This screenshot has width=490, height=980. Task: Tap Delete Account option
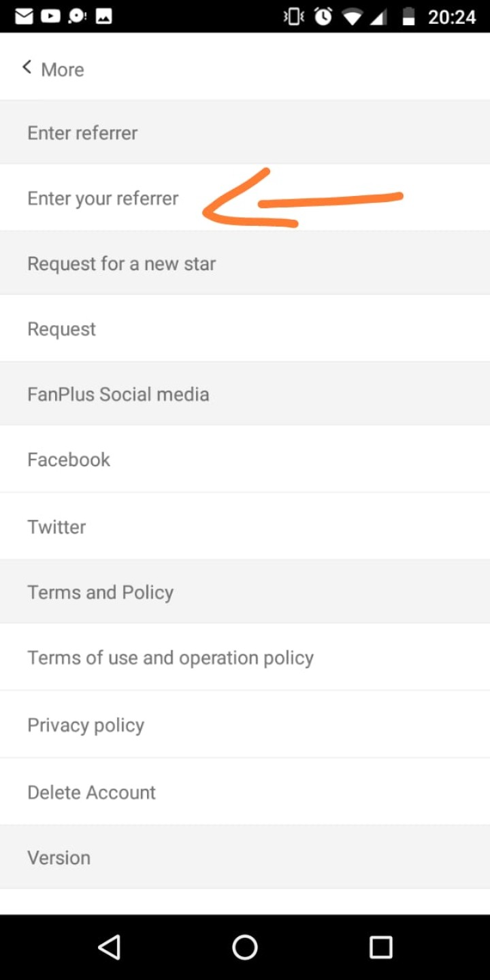coord(92,792)
